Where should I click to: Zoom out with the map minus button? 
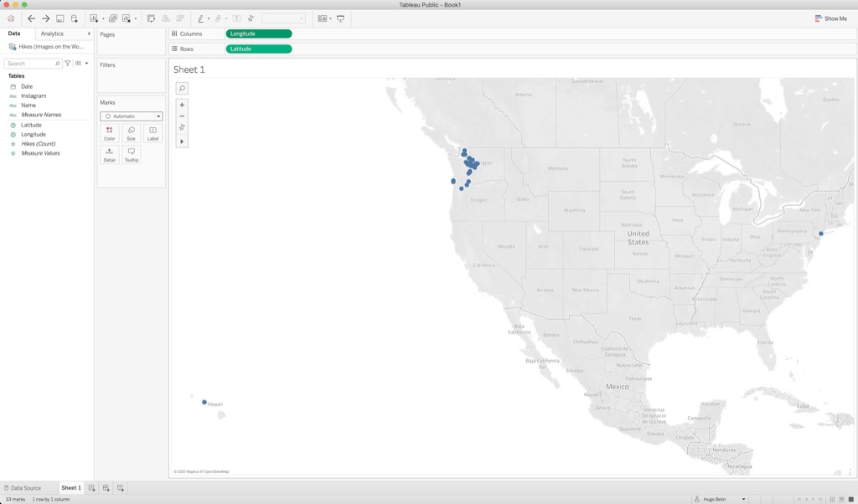pos(181,116)
